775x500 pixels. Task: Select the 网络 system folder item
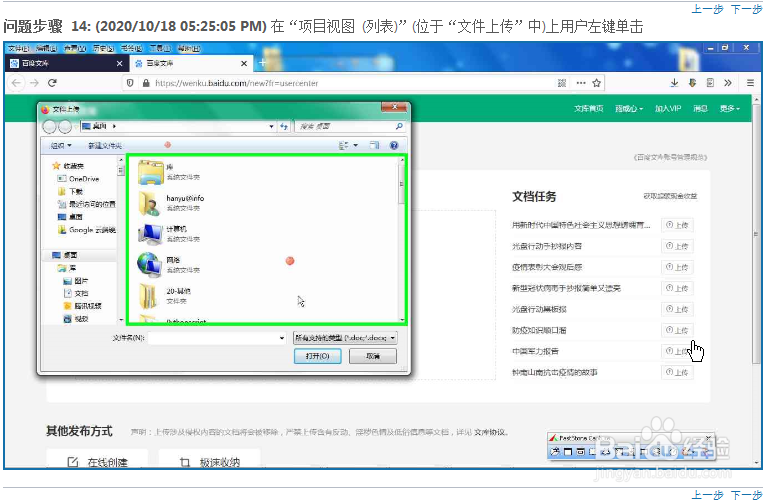[169, 264]
